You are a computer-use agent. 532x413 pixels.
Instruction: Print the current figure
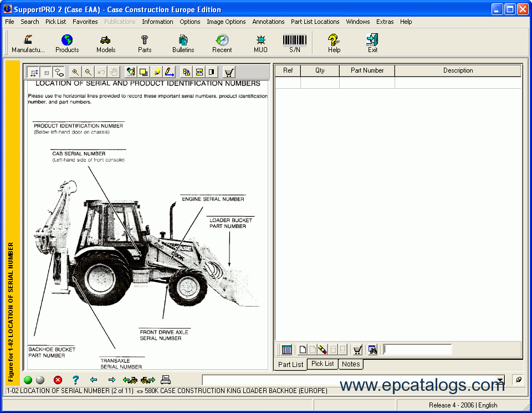click(x=166, y=380)
